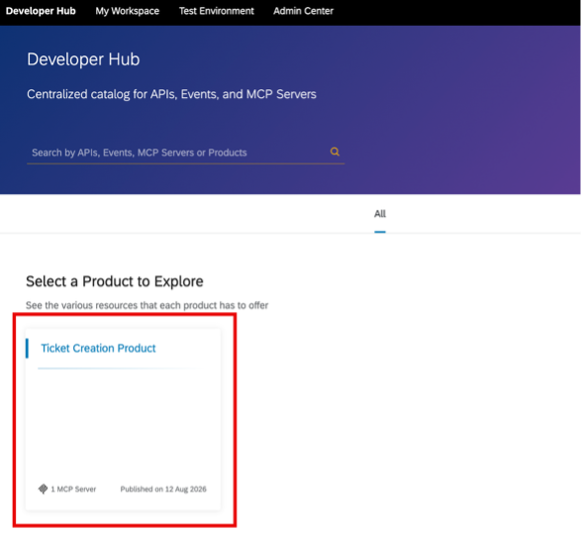Click the 'Select a Product to Explore' heading

(x=115, y=282)
